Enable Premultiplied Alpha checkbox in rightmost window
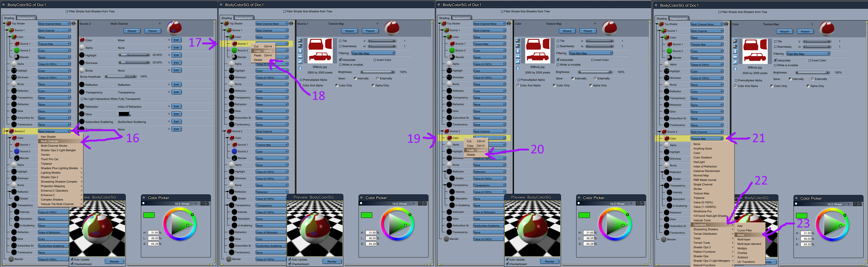Screen dimensions: 868x267 point(736,80)
